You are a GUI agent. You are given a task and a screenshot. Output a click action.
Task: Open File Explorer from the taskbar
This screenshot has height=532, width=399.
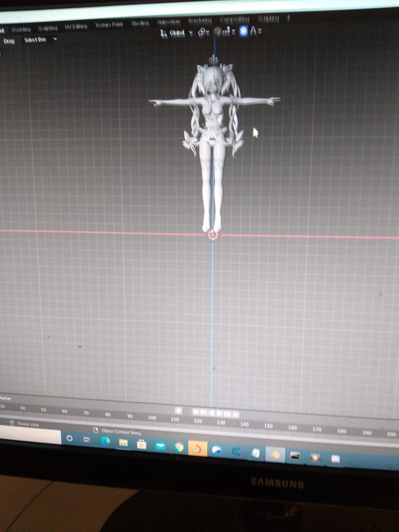click(123, 443)
